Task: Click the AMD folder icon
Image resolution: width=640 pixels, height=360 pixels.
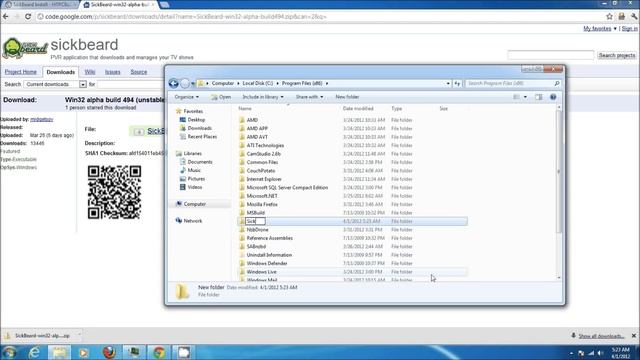Action: (x=242, y=120)
